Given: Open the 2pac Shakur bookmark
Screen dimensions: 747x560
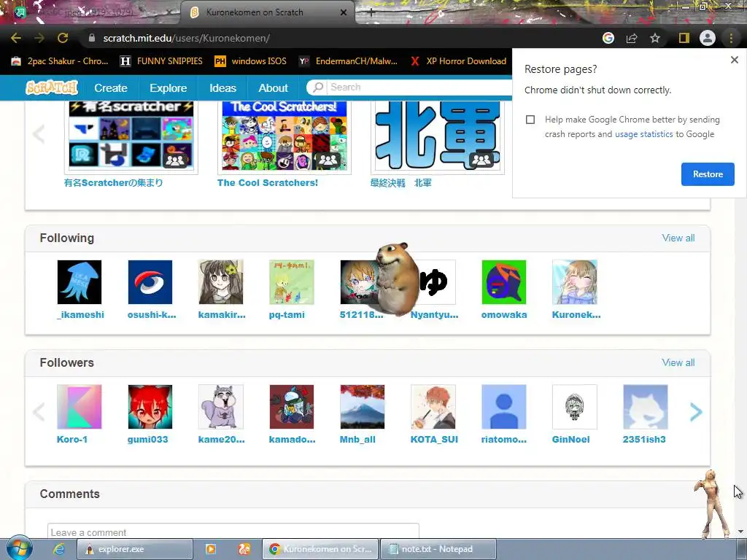Looking at the screenshot, I should [x=60, y=61].
